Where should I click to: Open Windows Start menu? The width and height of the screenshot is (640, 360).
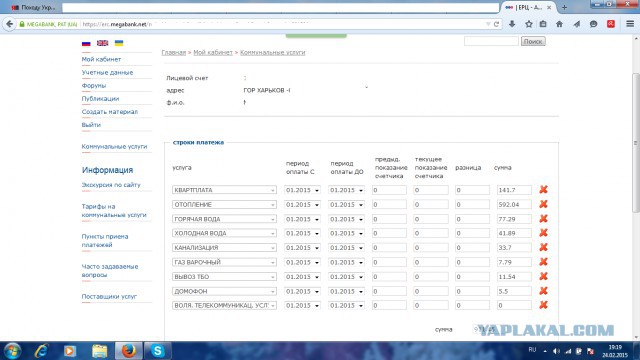pyautogui.click(x=13, y=351)
